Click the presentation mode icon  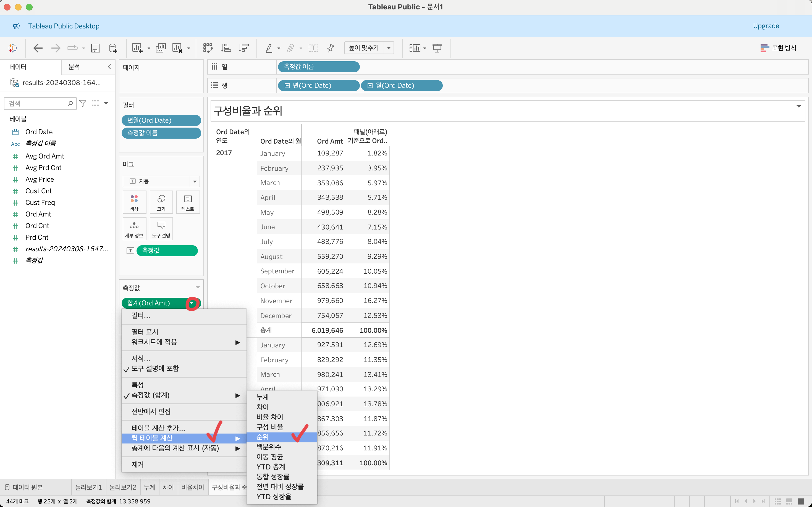coord(437,48)
